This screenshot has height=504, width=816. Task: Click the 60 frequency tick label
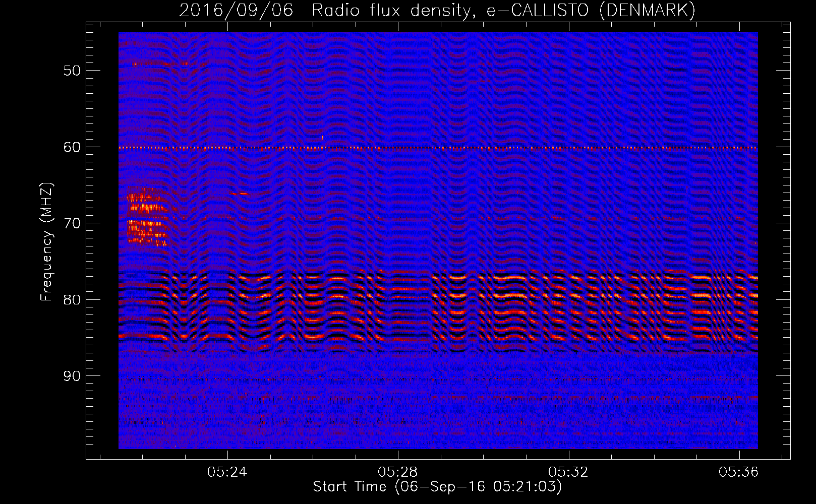click(72, 147)
